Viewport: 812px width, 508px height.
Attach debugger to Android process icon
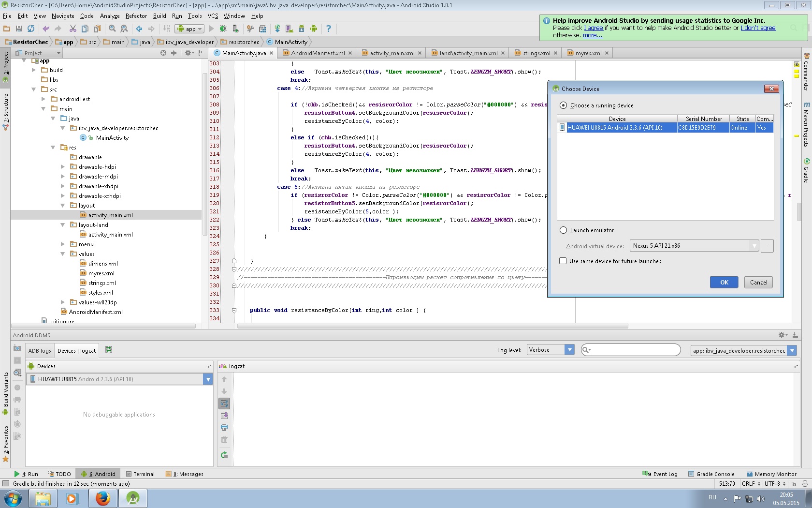[x=235, y=29]
